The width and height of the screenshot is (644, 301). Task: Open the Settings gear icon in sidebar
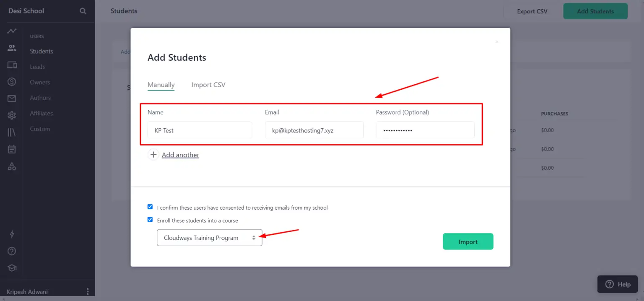(x=12, y=115)
